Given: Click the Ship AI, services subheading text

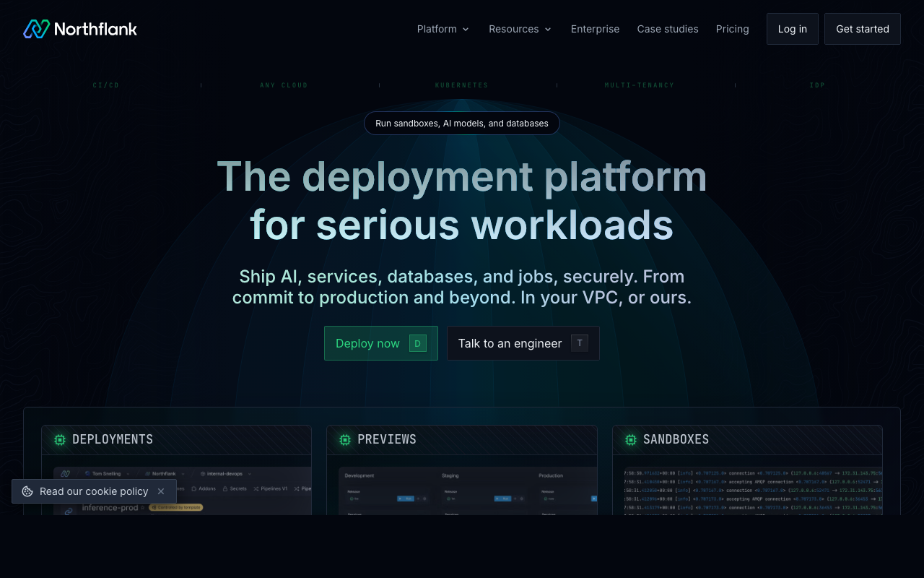Looking at the screenshot, I should click(462, 287).
